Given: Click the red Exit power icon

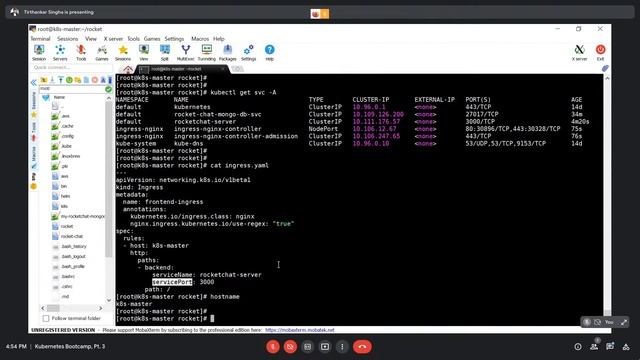Looking at the screenshot, I should (600, 53).
